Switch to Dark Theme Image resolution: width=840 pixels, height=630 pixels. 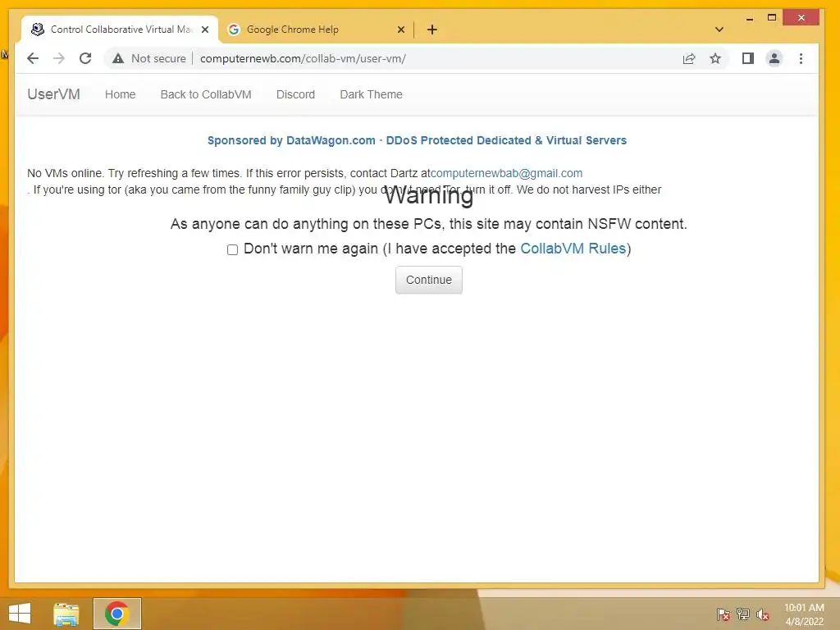372,94
